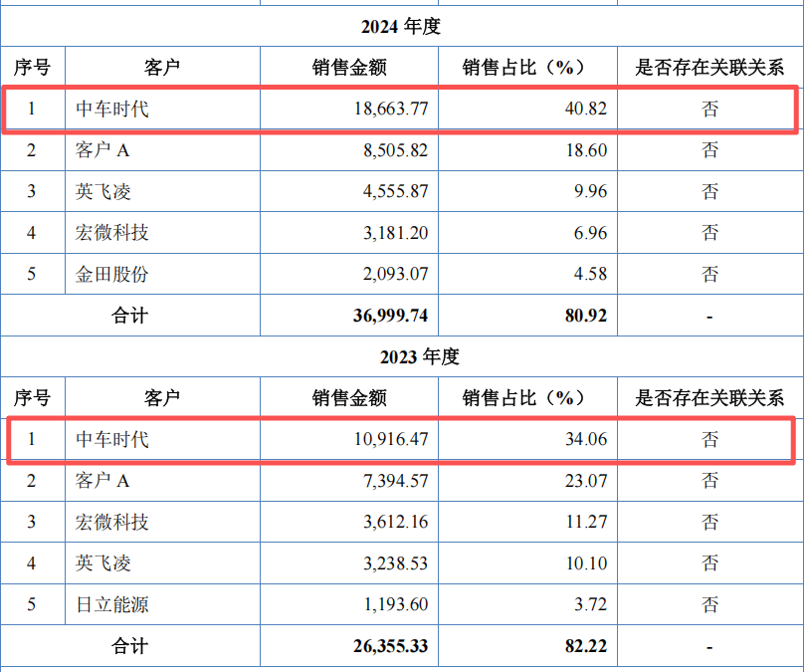Click the 2024 年度 section heading
Viewport: 807px width, 672px height.
(x=402, y=27)
